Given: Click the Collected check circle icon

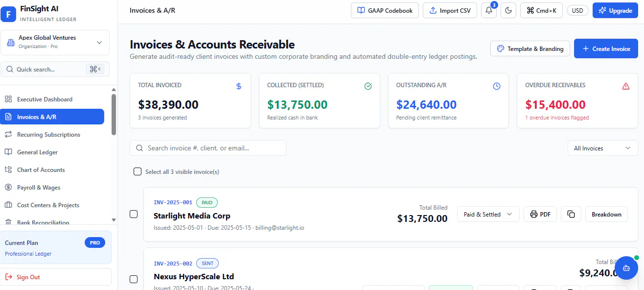Looking at the screenshot, I should [x=368, y=86].
